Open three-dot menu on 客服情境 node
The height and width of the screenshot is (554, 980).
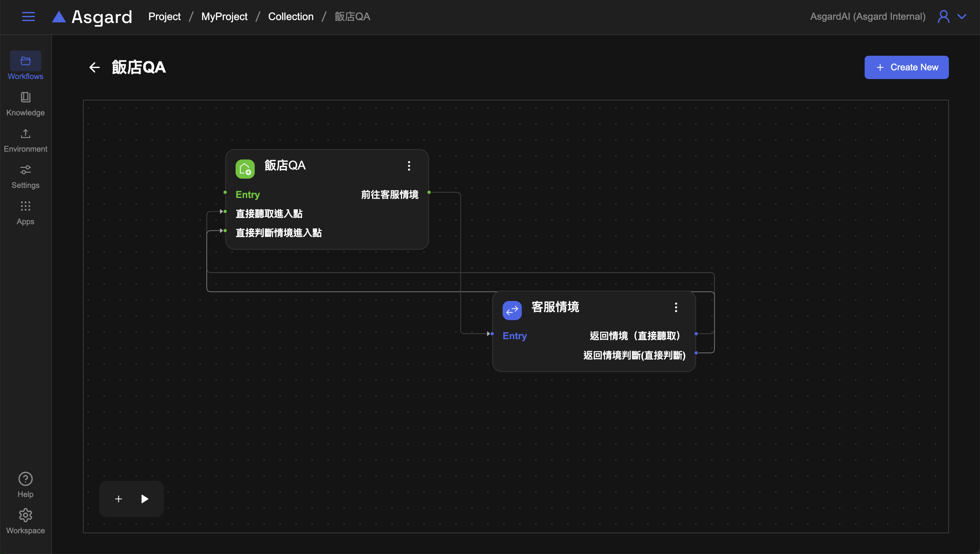tap(676, 307)
